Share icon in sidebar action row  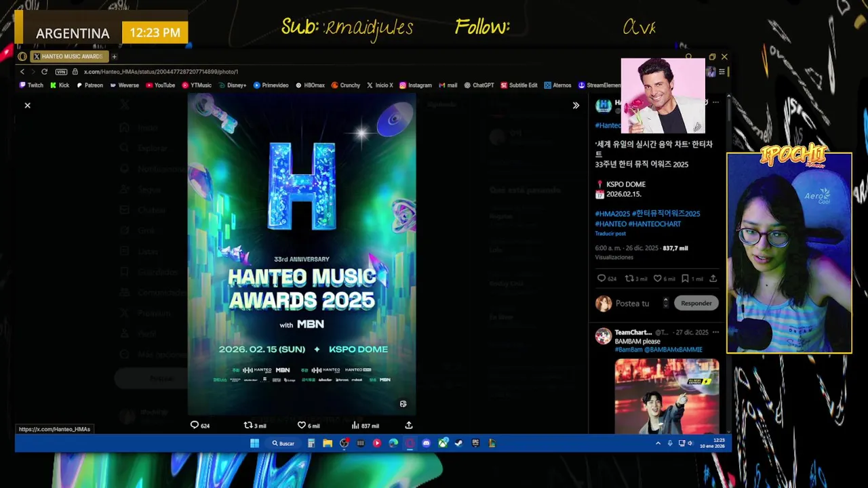713,279
